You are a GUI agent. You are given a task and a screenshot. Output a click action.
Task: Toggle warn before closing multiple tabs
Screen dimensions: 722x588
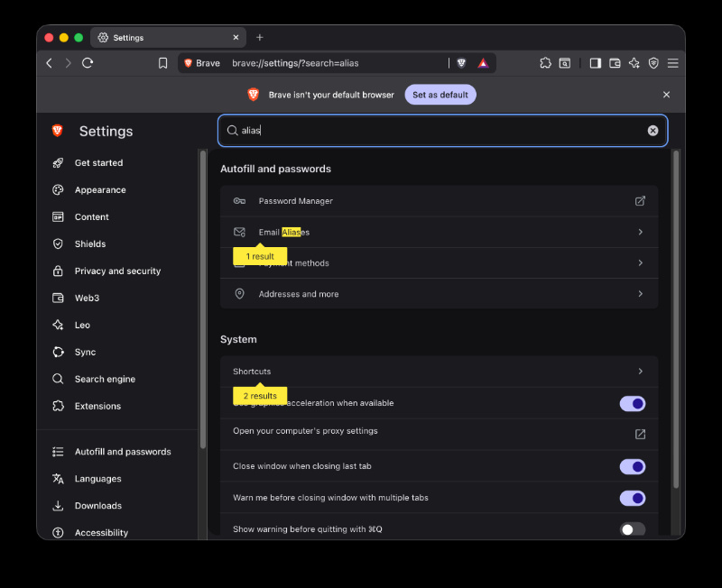pos(633,499)
